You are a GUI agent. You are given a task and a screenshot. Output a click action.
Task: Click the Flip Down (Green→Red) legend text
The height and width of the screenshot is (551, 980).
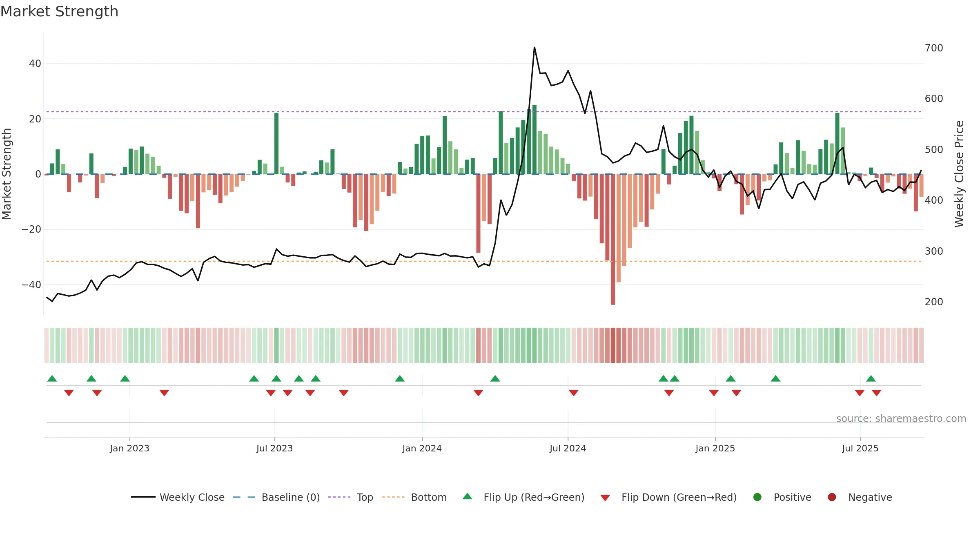pos(679,497)
